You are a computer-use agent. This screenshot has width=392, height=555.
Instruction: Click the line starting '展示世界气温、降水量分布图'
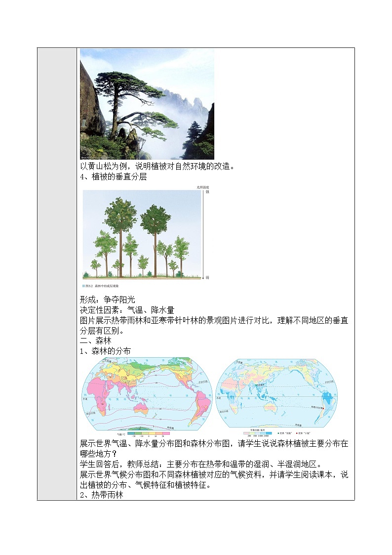tap(214, 443)
